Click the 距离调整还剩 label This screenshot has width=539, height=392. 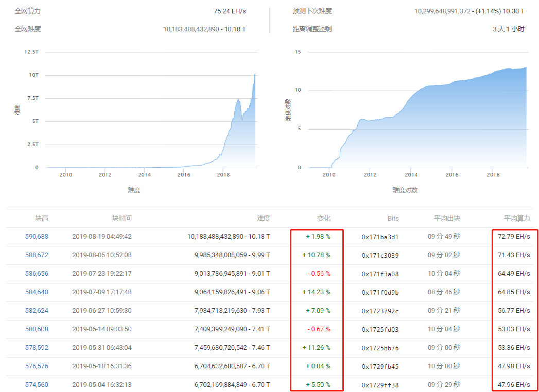[x=312, y=29]
